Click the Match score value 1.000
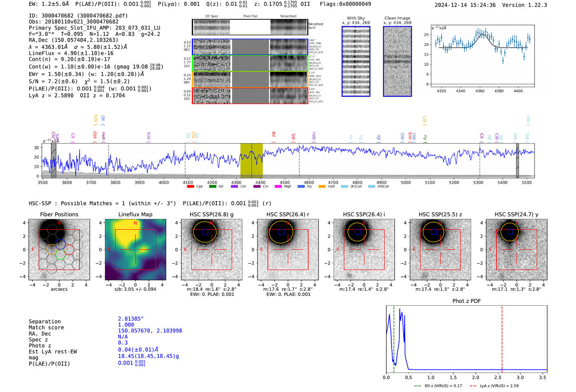 [x=126, y=325]
